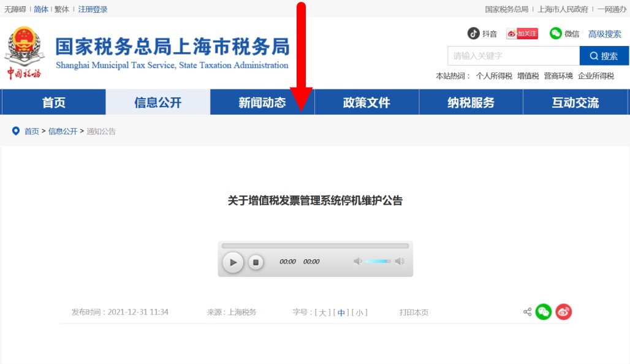Click 通知公告 in the breadcrumb
The image size is (630, 364).
coord(101,131)
